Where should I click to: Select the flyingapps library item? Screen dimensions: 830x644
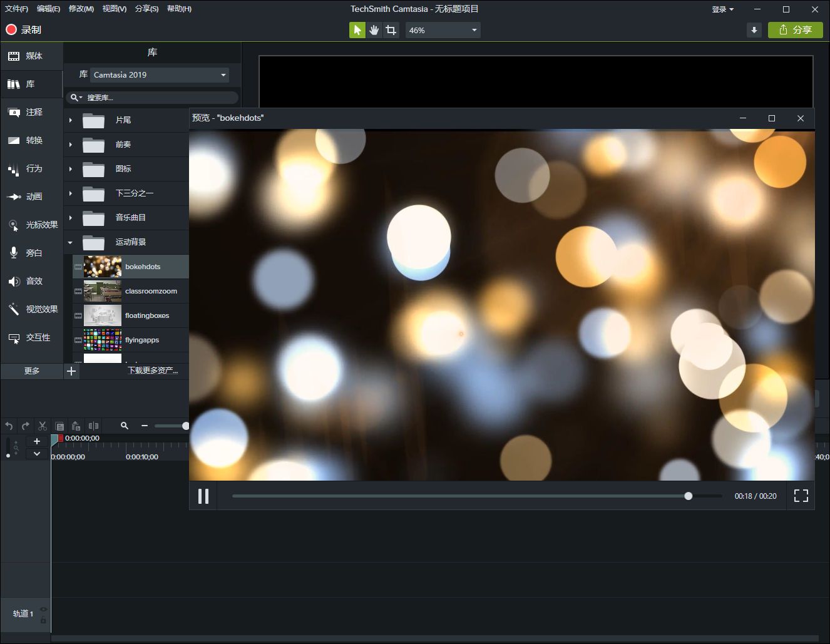131,340
